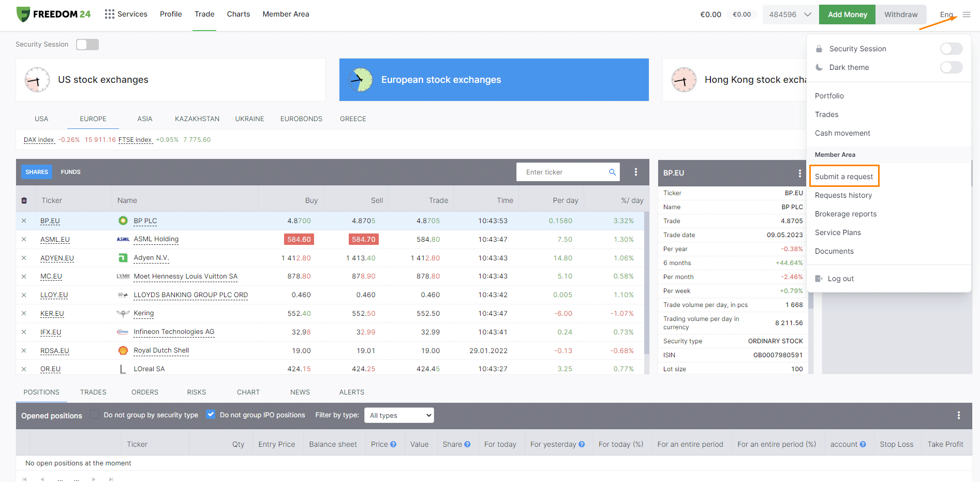Click the Withdraw button
This screenshot has width=980, height=482.
pos(901,14)
